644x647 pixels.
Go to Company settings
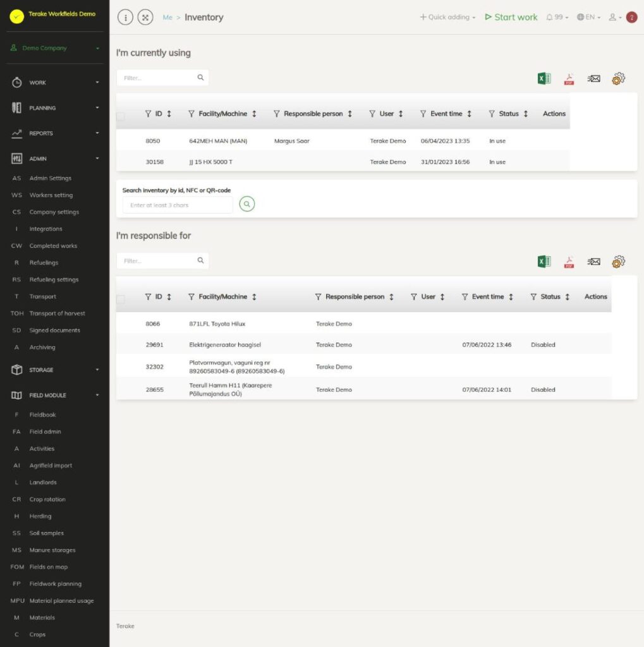(54, 212)
